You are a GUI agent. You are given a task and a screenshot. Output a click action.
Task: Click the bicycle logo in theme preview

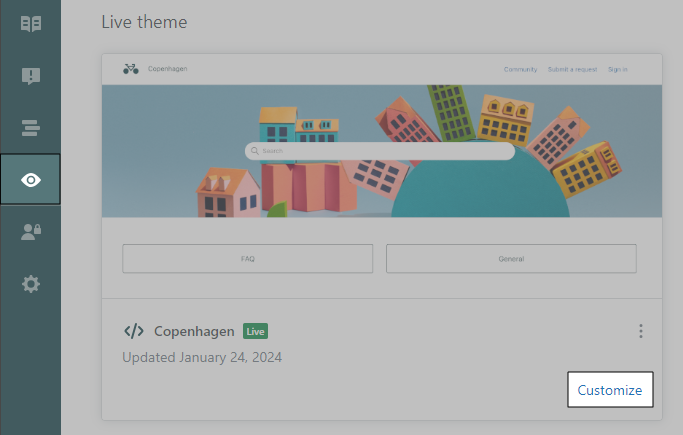click(131, 69)
